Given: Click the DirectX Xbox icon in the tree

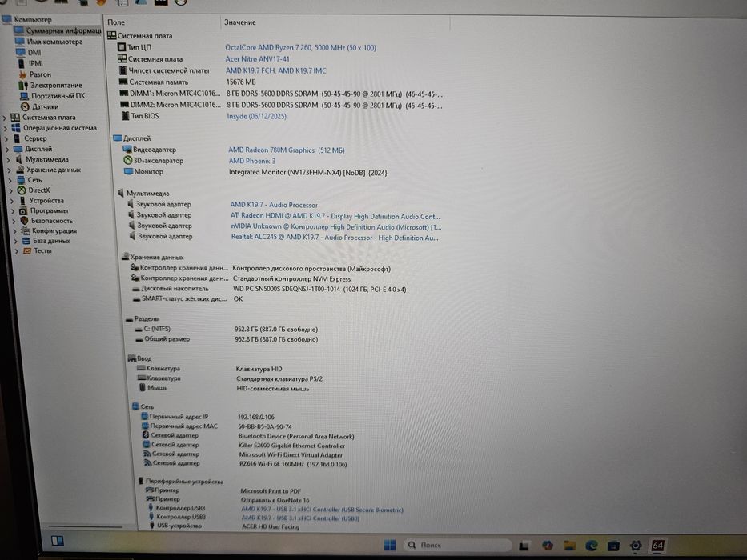Looking at the screenshot, I should tap(22, 190).
